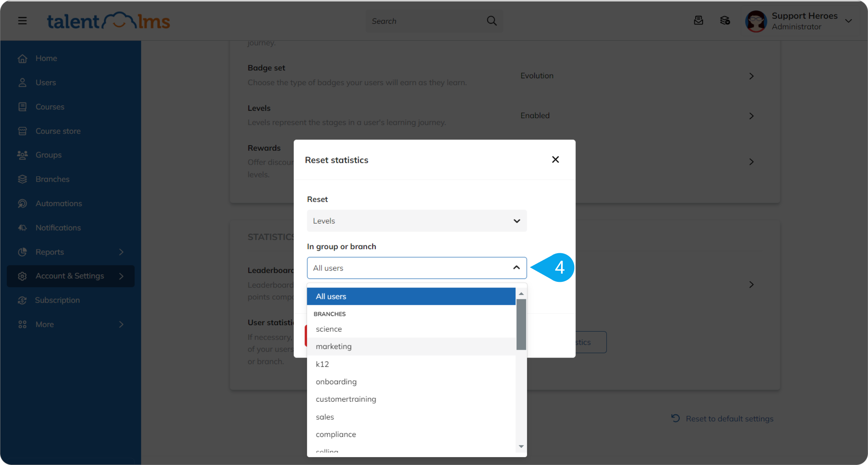The image size is (868, 465).
Task: Click Reset to default settings link
Action: (722, 419)
